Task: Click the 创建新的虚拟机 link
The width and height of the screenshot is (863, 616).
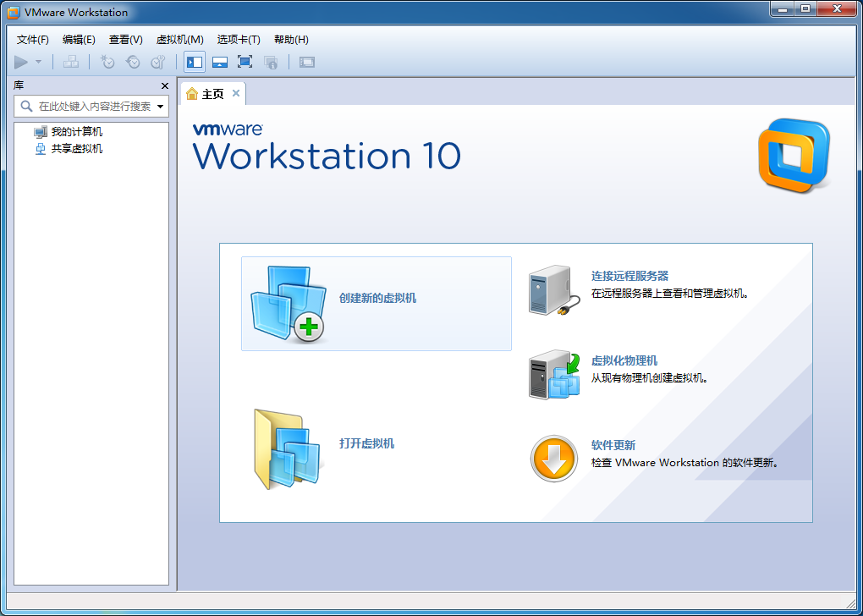Action: tap(377, 299)
